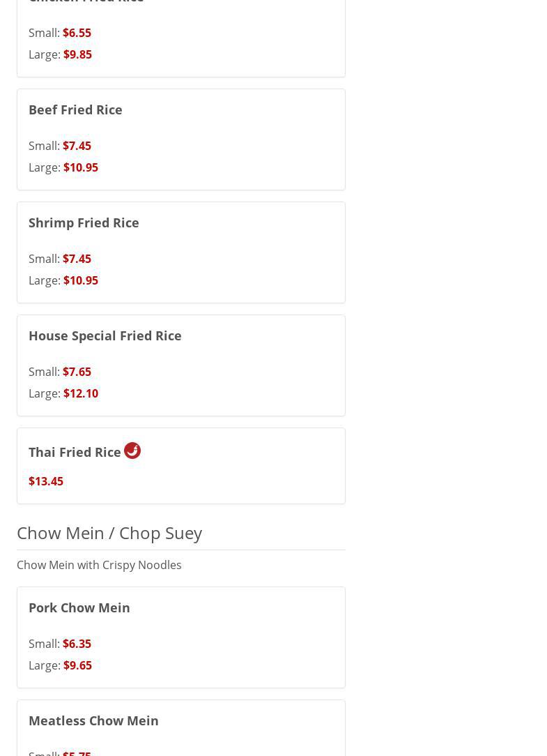
Task: Click the Chow Mein with Crispy Noodles description
Action: [99, 565]
